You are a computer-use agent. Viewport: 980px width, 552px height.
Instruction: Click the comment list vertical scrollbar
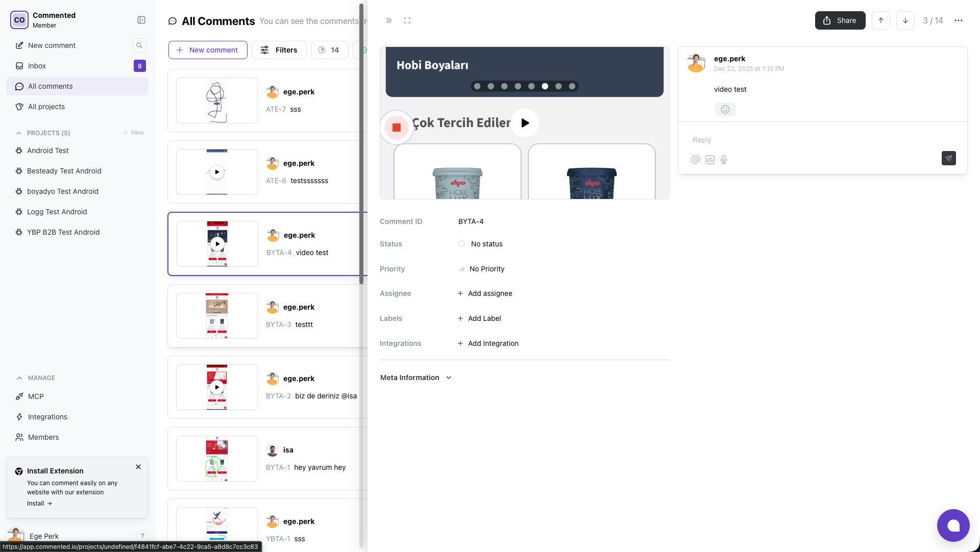point(361,144)
